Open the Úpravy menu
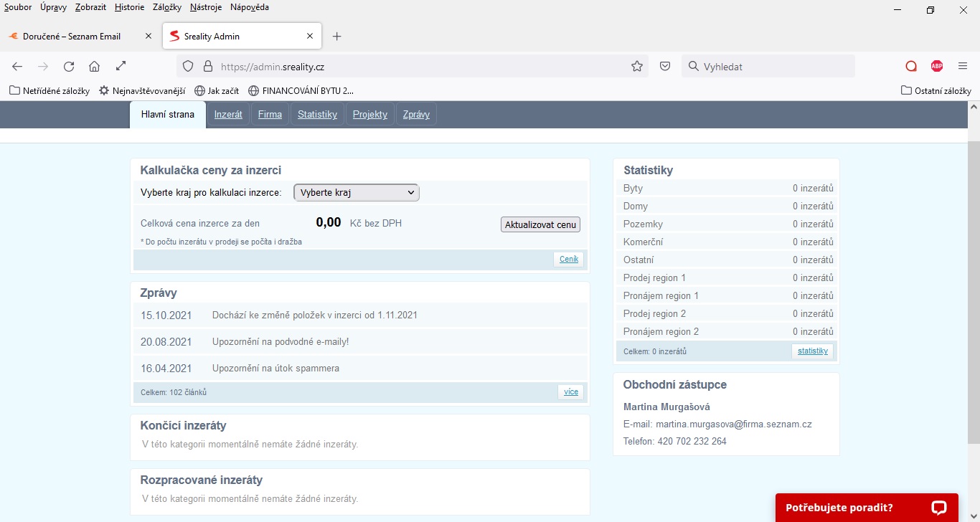Screen dimensions: 980x522 [54, 7]
